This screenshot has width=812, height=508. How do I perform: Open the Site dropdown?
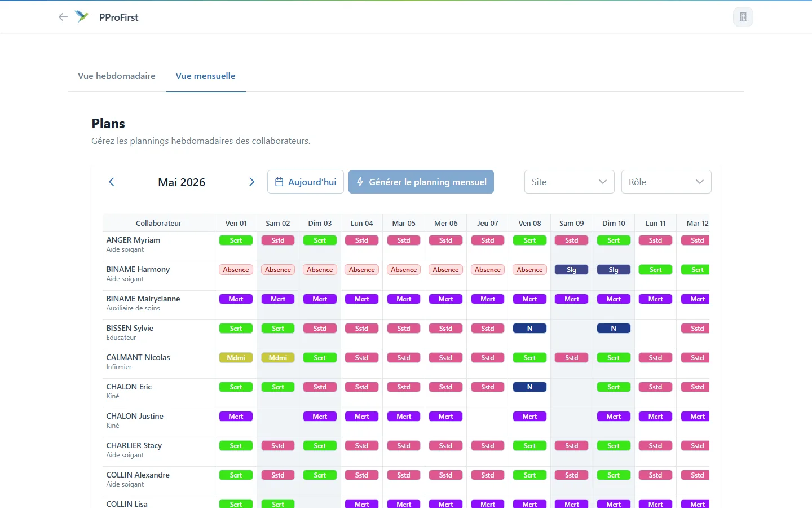coord(570,182)
